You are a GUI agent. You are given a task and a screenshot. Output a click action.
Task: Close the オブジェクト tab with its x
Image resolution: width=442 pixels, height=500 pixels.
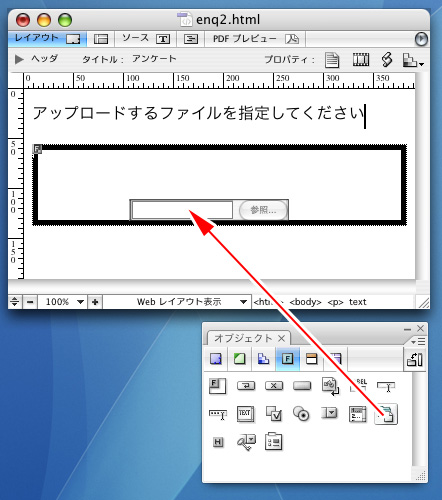click(281, 339)
